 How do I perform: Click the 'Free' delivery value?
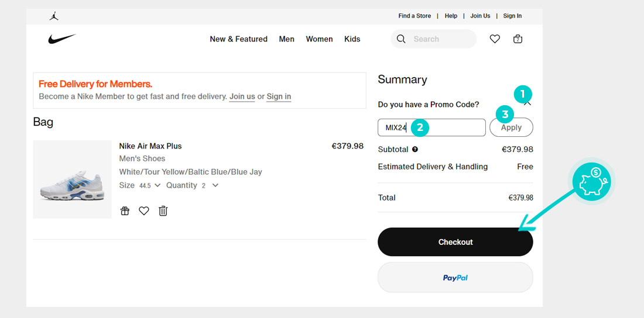(x=525, y=167)
